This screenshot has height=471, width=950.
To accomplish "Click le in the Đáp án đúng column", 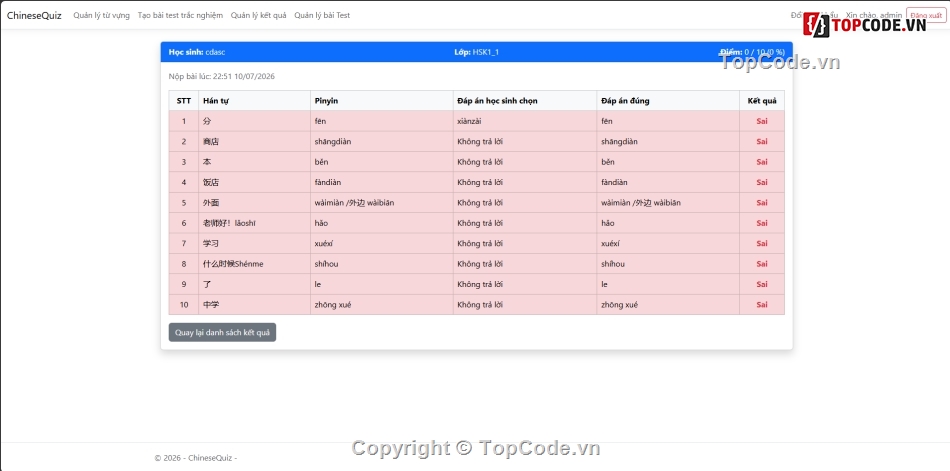I will [604, 284].
